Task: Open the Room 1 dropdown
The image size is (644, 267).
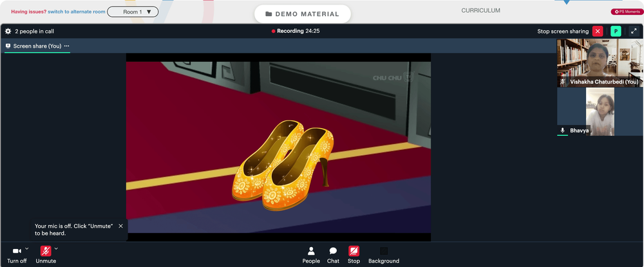Action: pyautogui.click(x=133, y=12)
